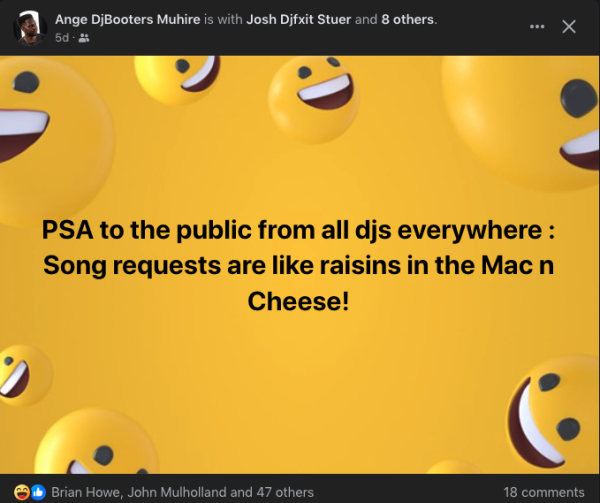Click the PSA song requests post text

(x=298, y=263)
